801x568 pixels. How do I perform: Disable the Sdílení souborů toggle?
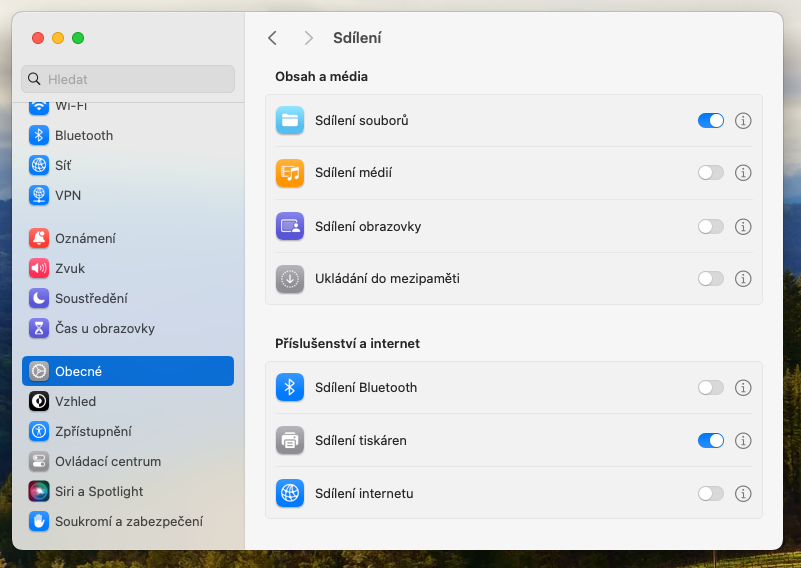pos(711,120)
